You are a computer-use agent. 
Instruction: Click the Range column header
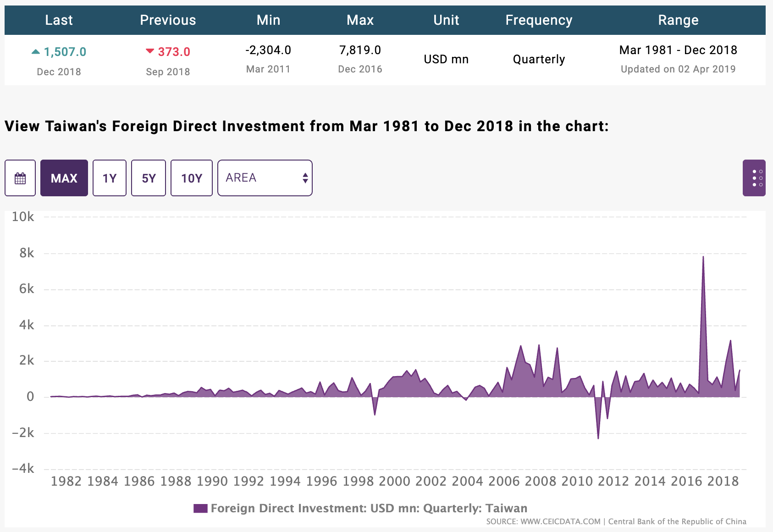coord(678,20)
